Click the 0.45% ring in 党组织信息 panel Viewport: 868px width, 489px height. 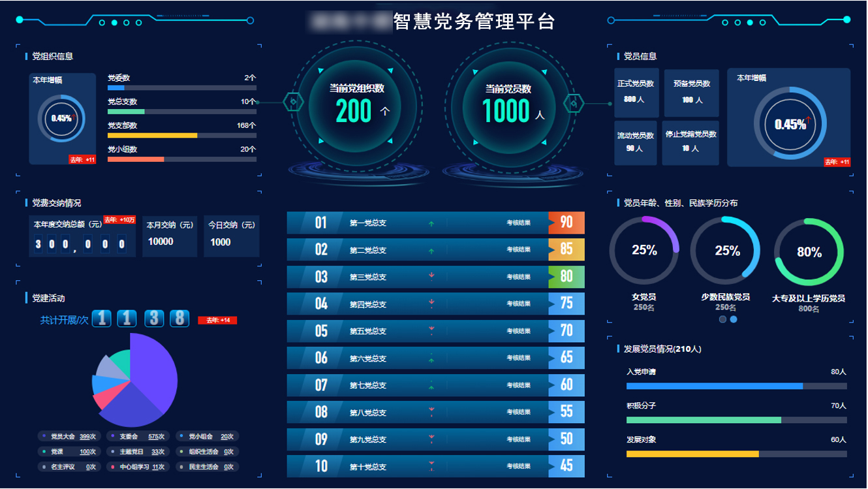click(61, 118)
